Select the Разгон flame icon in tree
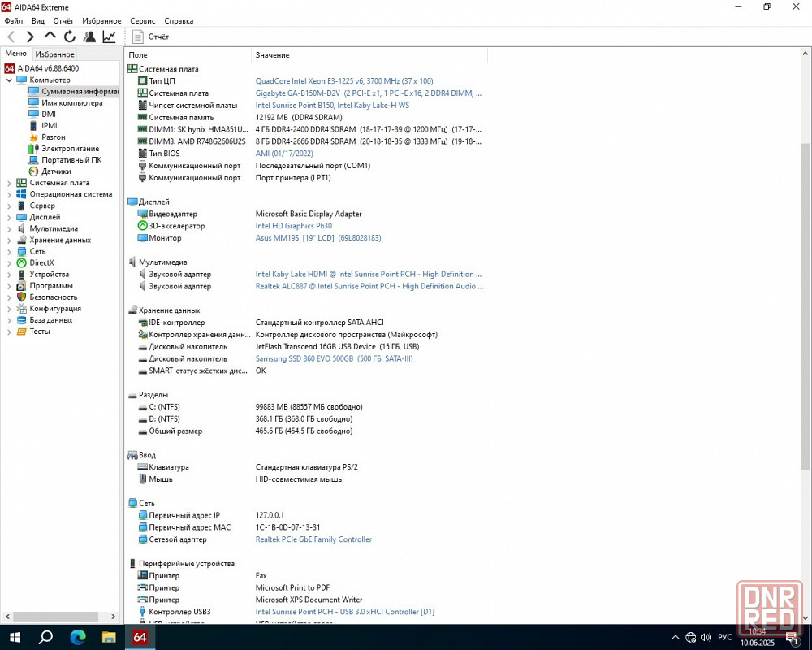This screenshot has width=812, height=650. click(33, 136)
